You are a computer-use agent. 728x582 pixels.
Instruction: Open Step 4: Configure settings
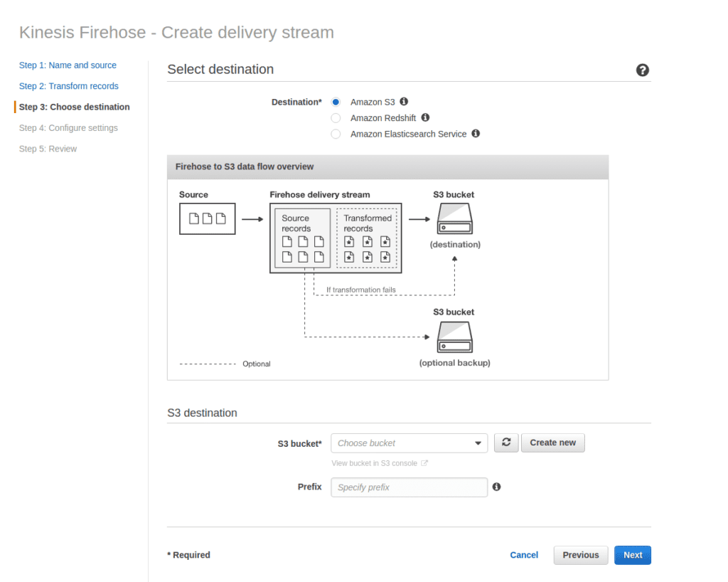(68, 128)
